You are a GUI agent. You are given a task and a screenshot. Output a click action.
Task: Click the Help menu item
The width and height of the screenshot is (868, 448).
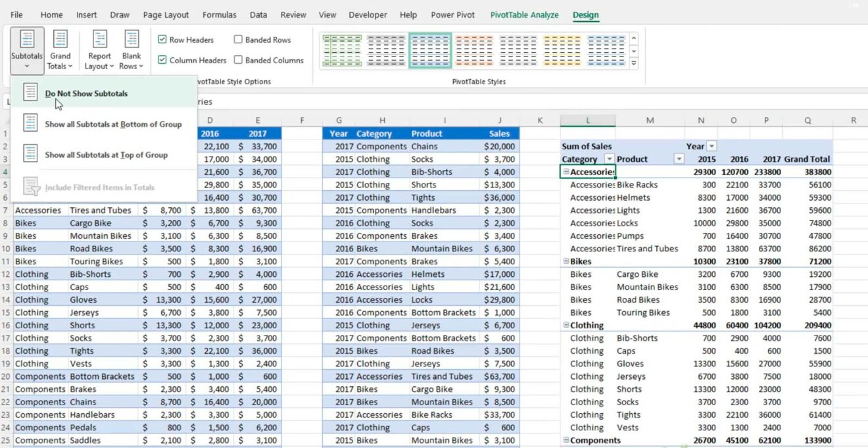408,14
